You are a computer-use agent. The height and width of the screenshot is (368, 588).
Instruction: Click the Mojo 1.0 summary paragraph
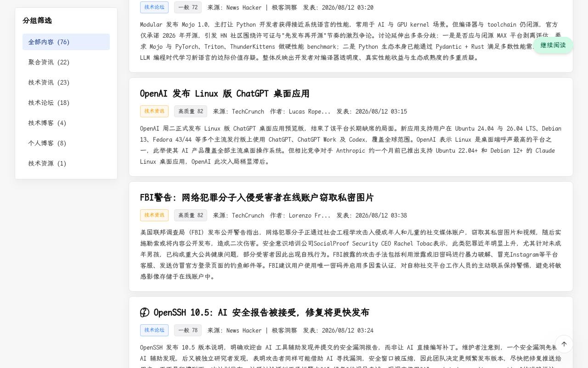pyautogui.click(x=351, y=41)
